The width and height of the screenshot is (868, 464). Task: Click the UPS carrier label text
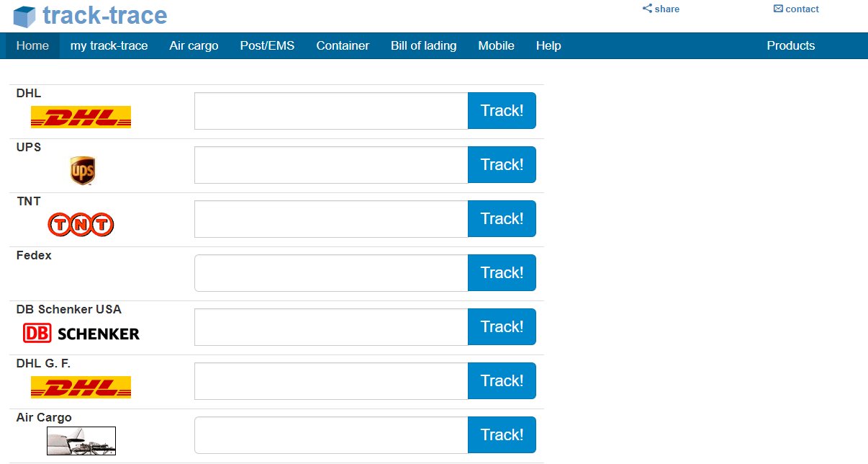click(29, 147)
